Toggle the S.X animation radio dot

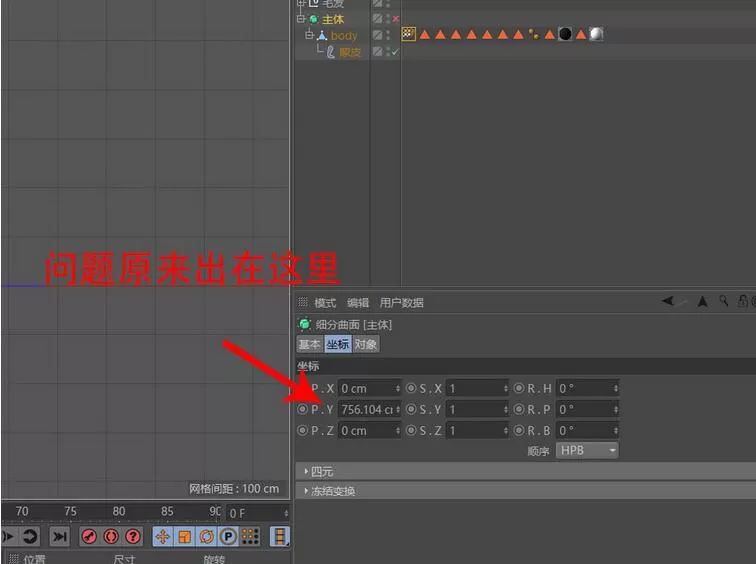(x=411, y=388)
